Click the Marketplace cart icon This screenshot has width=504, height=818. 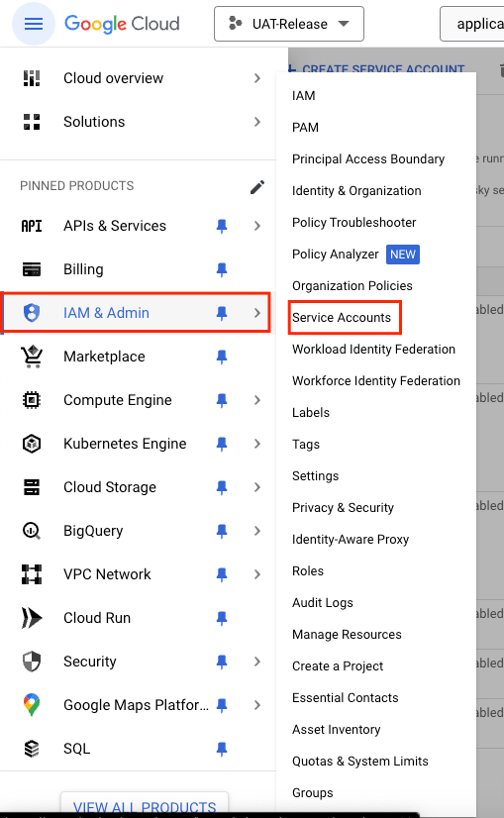(32, 357)
